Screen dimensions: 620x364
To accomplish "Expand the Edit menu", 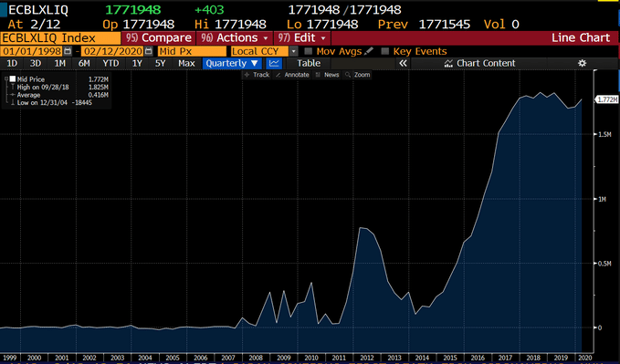I will 301,38.
